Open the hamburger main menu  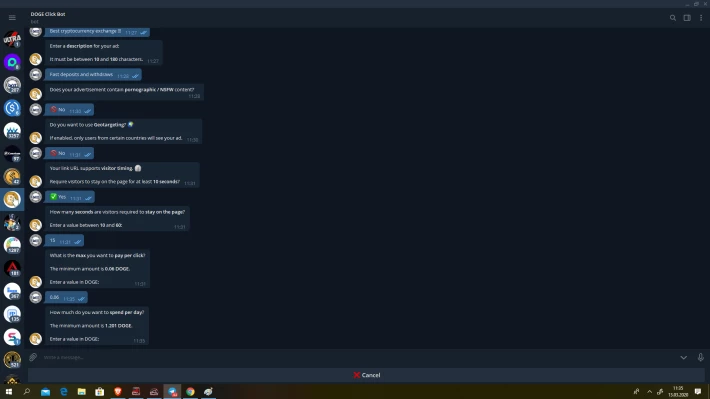12,18
